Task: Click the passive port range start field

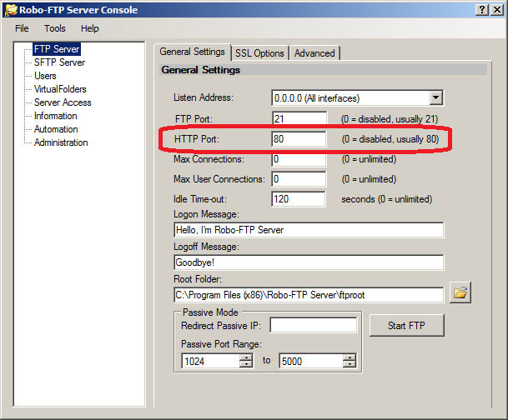Action: click(210, 361)
